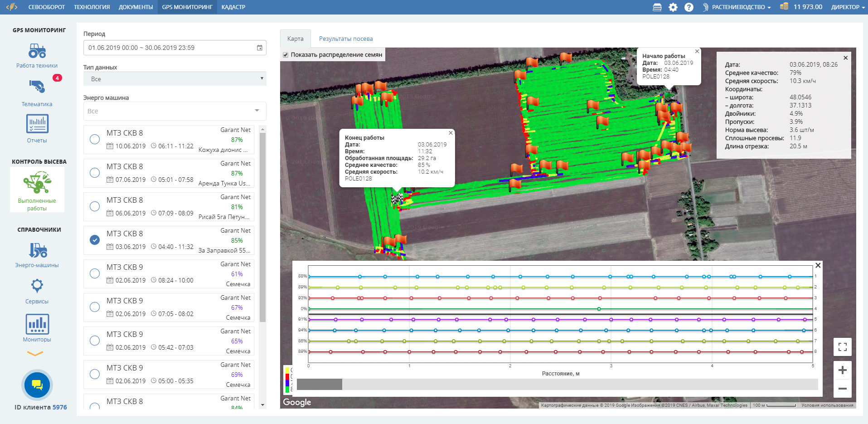This screenshot has width=868, height=424.
Task: Click the help question mark icon
Action: coord(689,7)
